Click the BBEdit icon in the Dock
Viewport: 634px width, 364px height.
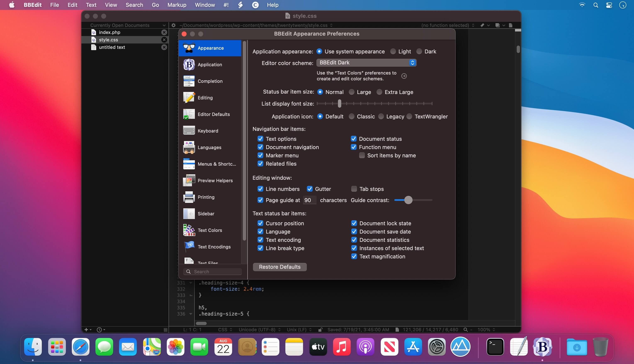(542, 347)
